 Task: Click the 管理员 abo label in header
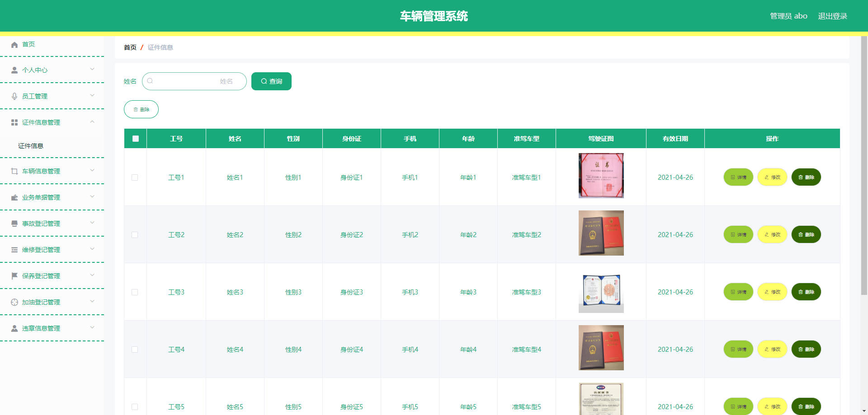coord(788,16)
